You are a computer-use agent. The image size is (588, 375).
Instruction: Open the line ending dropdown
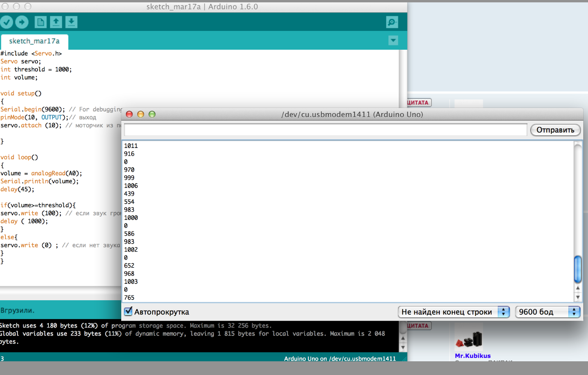pos(454,312)
